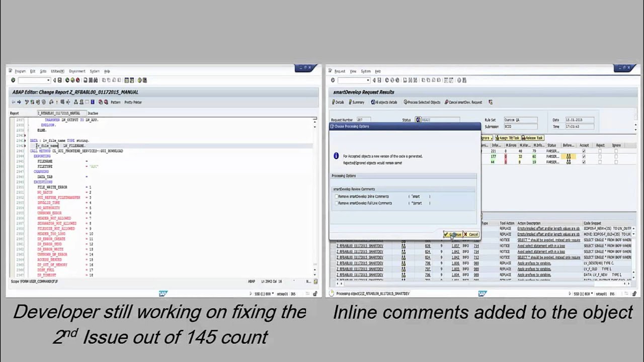Screen dimensions: 644x362
Task: Print from the ABAP Editor standard toolbar
Action: pos(86,80)
